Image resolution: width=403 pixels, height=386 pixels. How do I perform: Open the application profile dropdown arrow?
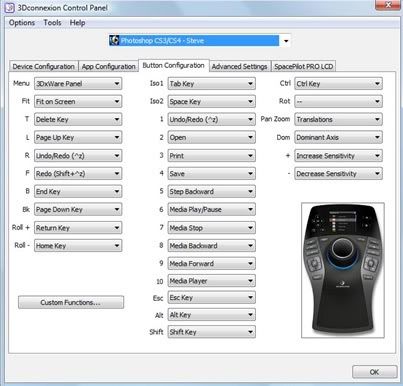pos(286,41)
